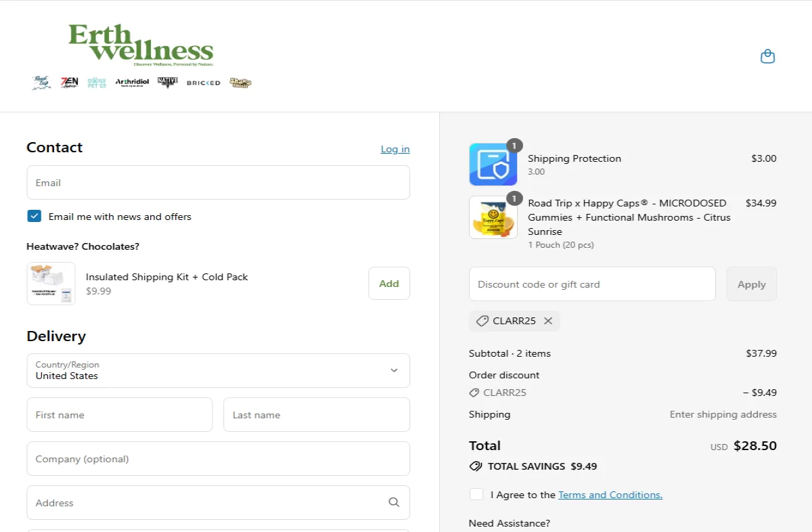Click the Total Savings tag icon
This screenshot has width=812, height=532.
click(476, 466)
